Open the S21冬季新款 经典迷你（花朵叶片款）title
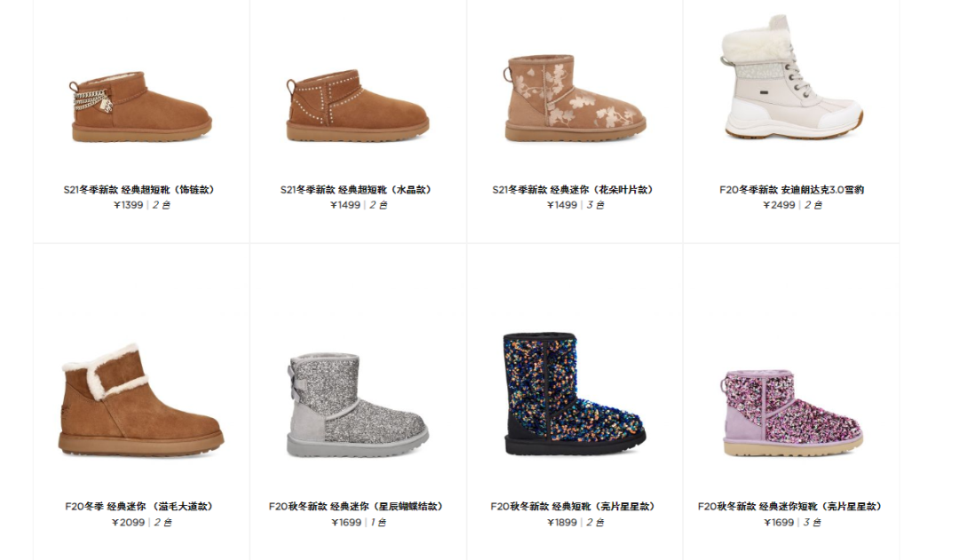959x560 pixels. pyautogui.click(x=574, y=190)
